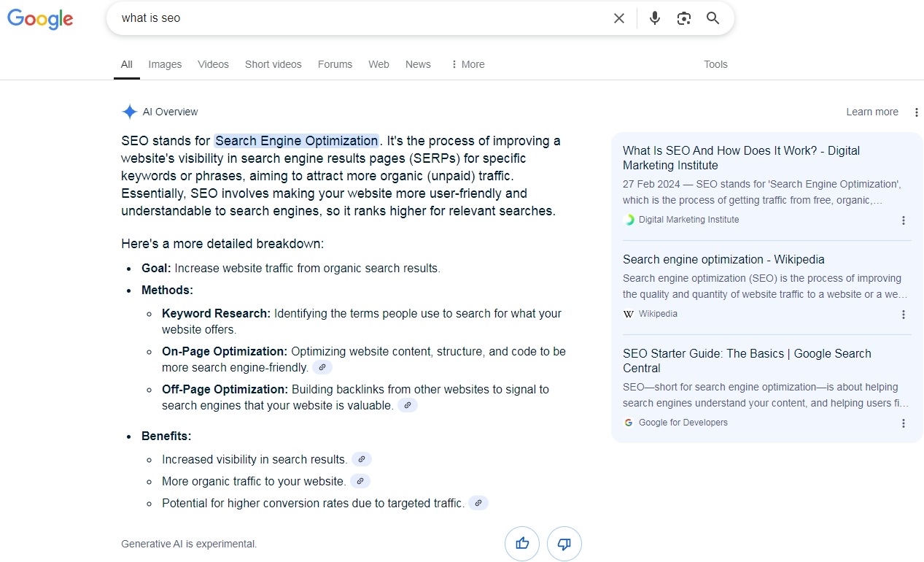
Task: Open Search engine optimization - Wikipedia result
Action: point(723,259)
